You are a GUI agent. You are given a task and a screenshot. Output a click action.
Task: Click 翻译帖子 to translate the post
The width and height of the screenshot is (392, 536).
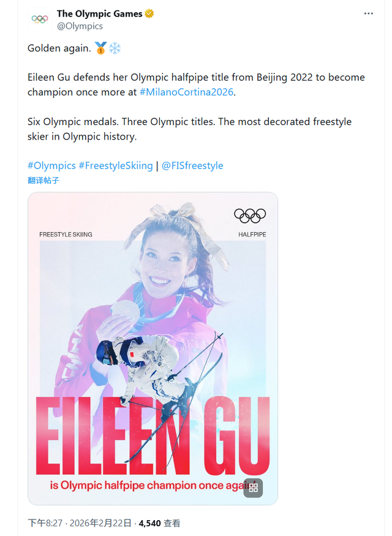click(x=43, y=180)
